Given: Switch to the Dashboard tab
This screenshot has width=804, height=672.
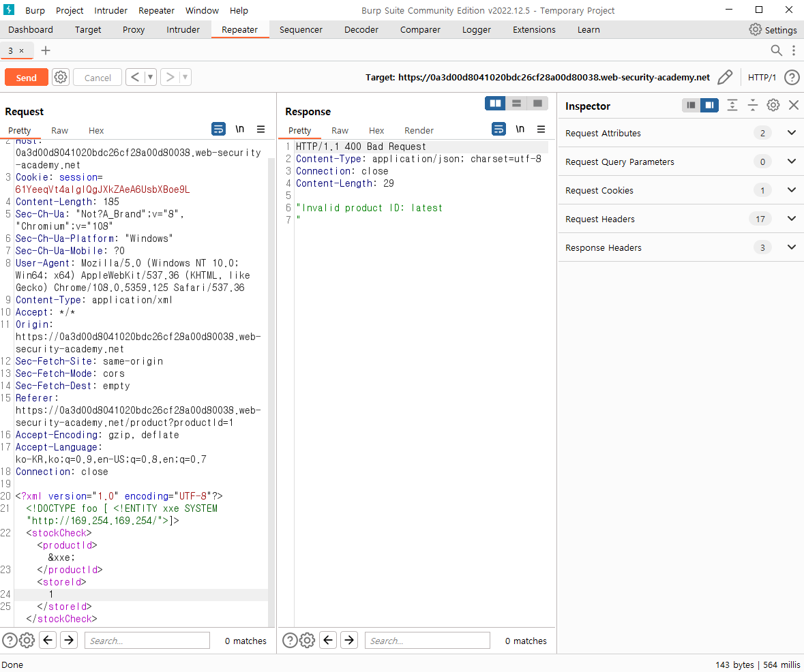Looking at the screenshot, I should coord(31,30).
